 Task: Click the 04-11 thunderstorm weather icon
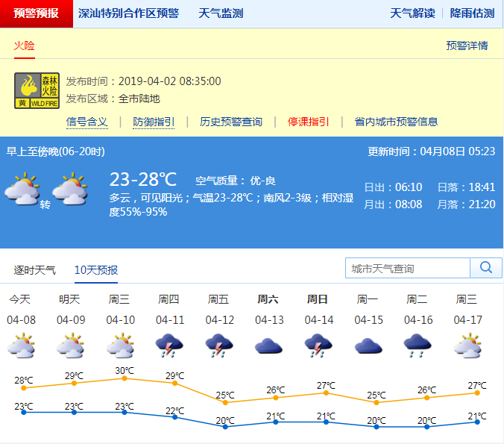click(169, 345)
